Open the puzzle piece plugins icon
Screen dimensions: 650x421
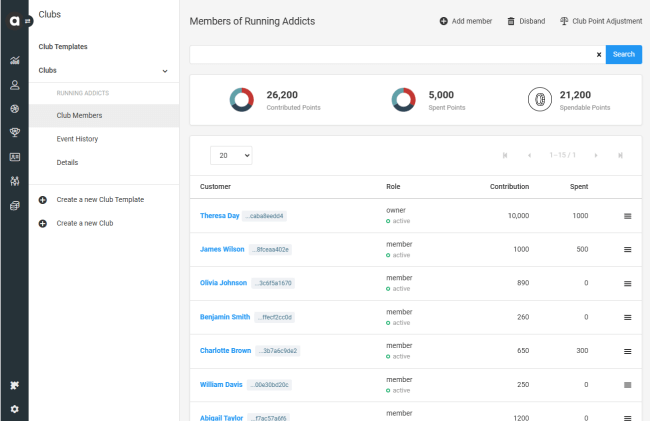[14, 385]
